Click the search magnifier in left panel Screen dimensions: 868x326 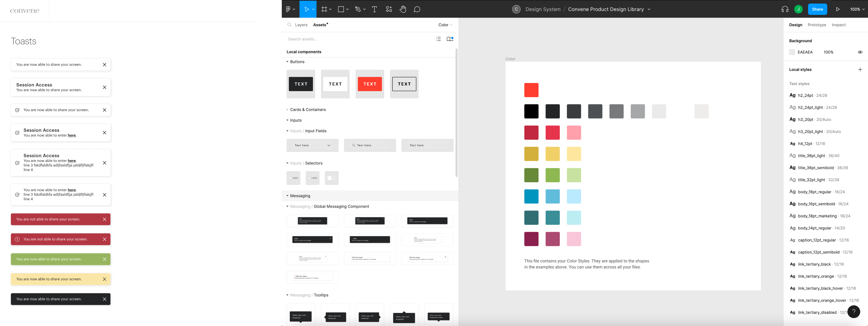[x=289, y=25]
